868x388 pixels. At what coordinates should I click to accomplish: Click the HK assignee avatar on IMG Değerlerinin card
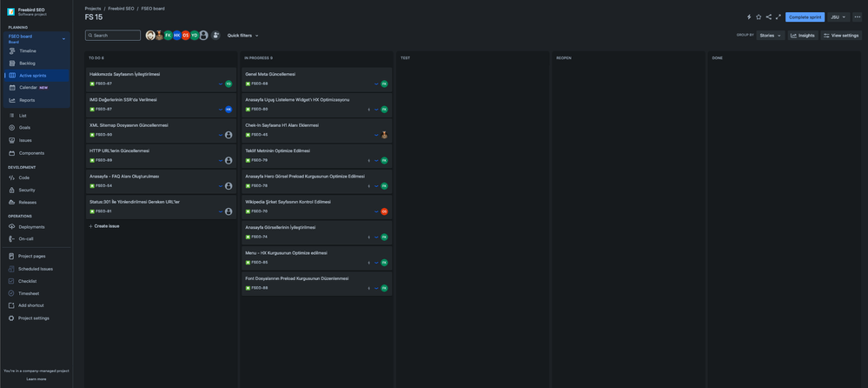tap(228, 110)
